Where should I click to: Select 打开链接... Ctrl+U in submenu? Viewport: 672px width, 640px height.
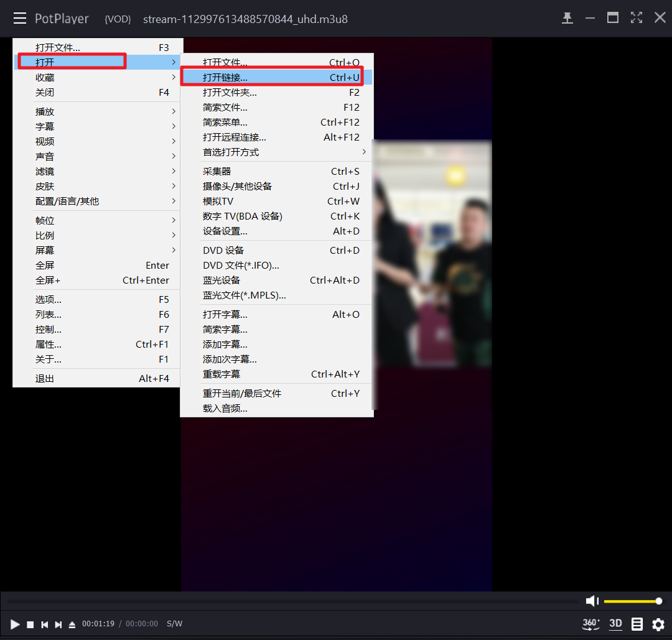click(x=278, y=77)
